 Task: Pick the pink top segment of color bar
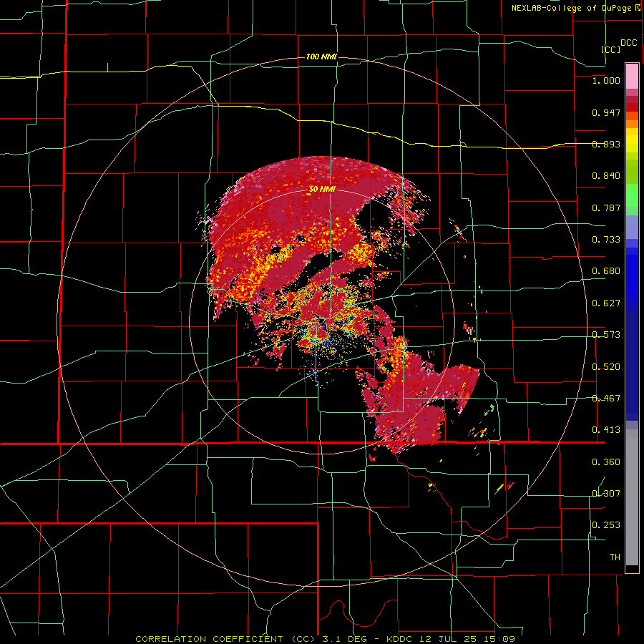click(x=632, y=77)
